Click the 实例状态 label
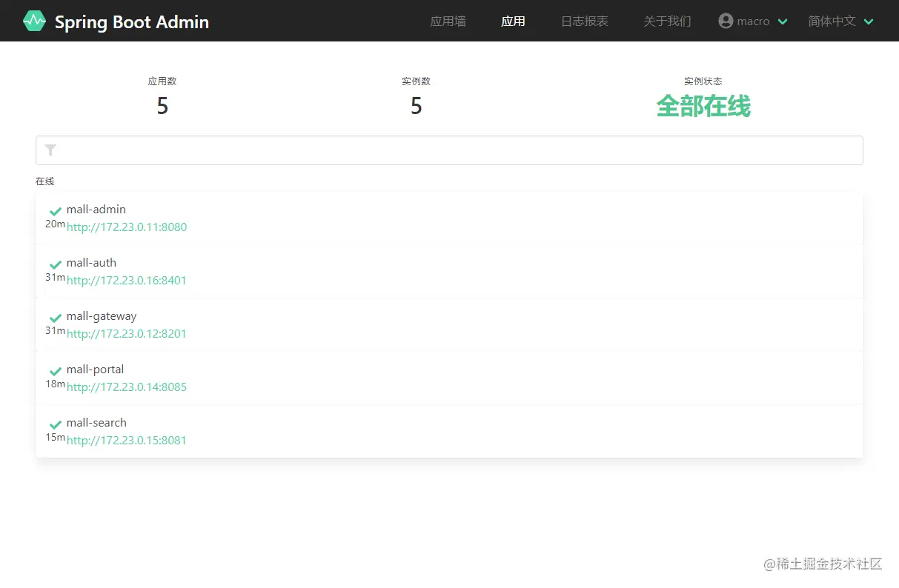 pyautogui.click(x=703, y=81)
